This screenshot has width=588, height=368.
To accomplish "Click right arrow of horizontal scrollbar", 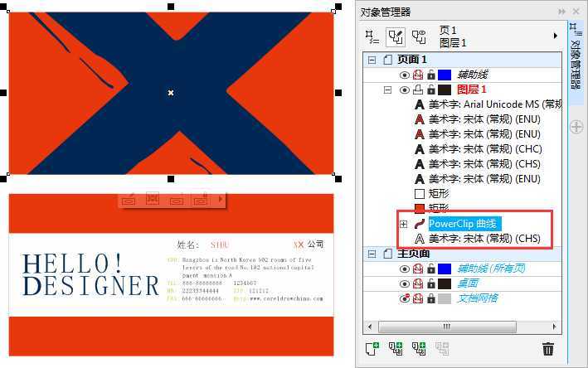I will tap(555, 327).
